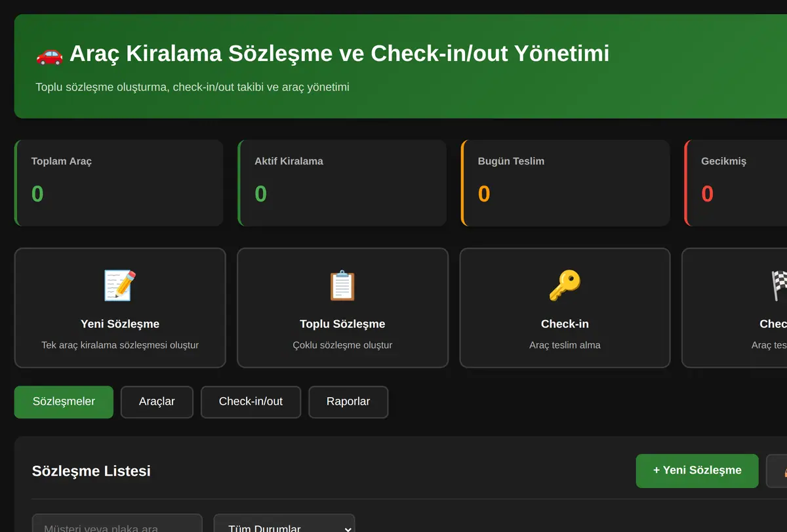
Task: Click the Gecikmiş stat value
Action: pos(708,194)
